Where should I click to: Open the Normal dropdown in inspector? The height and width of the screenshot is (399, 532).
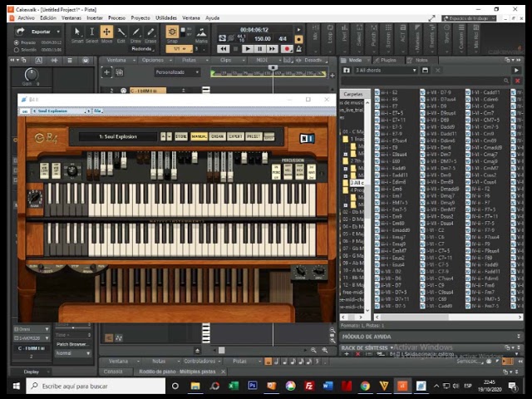point(73,353)
